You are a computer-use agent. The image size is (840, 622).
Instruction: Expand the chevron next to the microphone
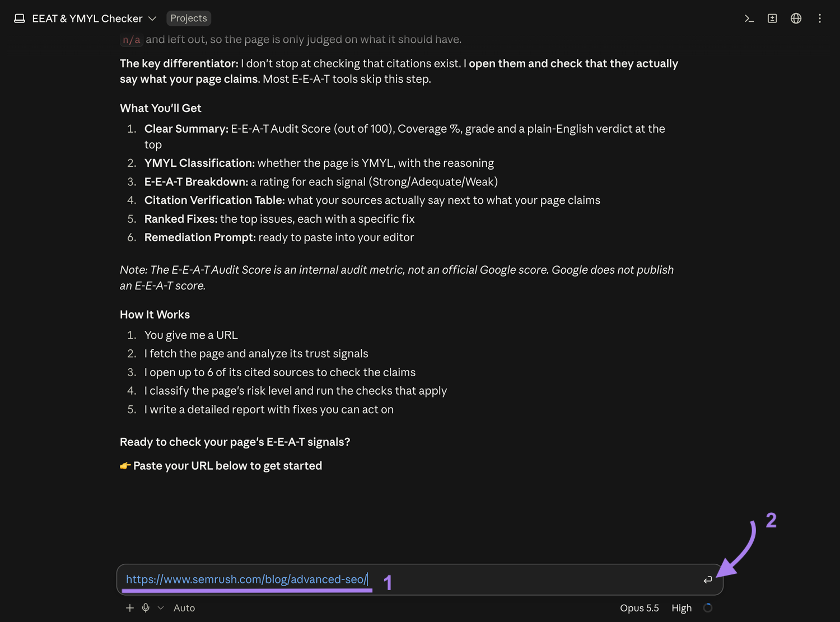point(161,608)
